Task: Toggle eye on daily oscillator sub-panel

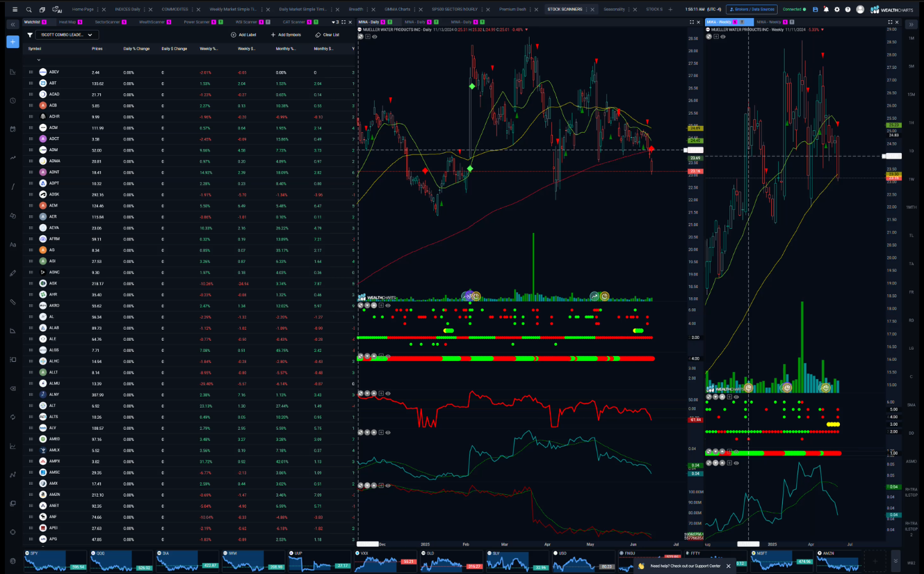Action: 388,393
